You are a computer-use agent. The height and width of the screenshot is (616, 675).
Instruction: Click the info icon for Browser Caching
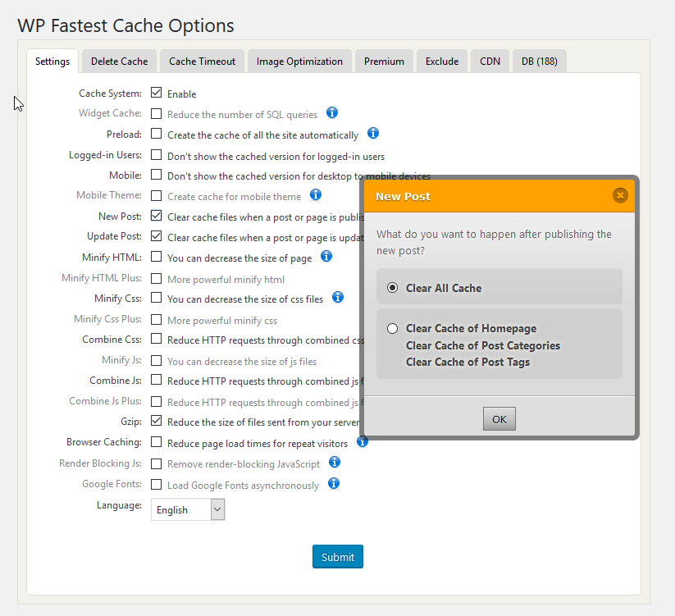point(362,442)
